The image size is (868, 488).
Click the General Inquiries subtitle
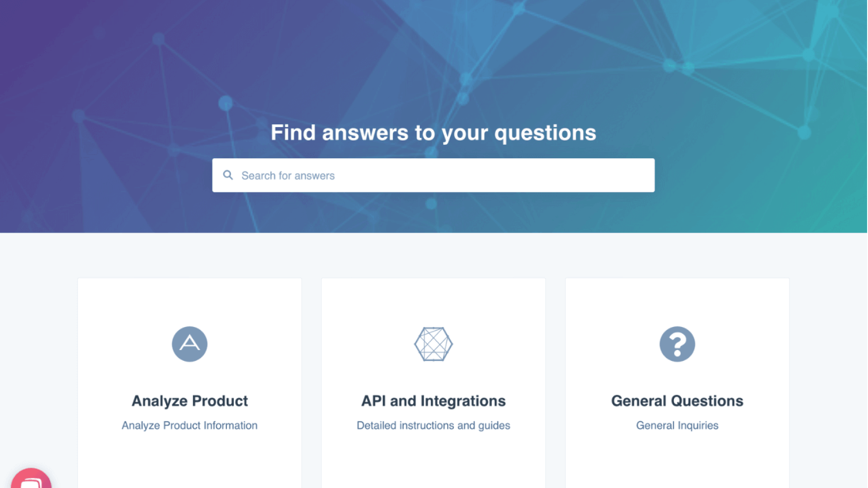(677, 425)
